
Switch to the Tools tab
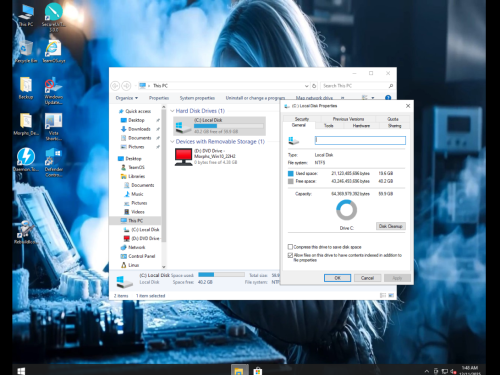click(329, 126)
